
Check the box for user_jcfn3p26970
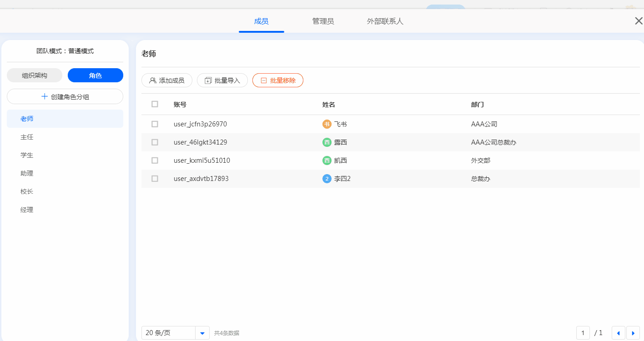coord(155,124)
